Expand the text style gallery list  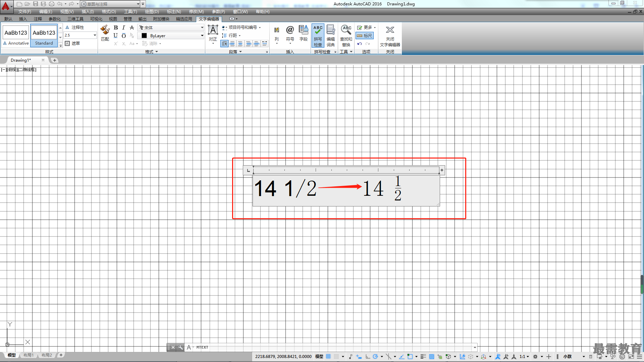60,45
